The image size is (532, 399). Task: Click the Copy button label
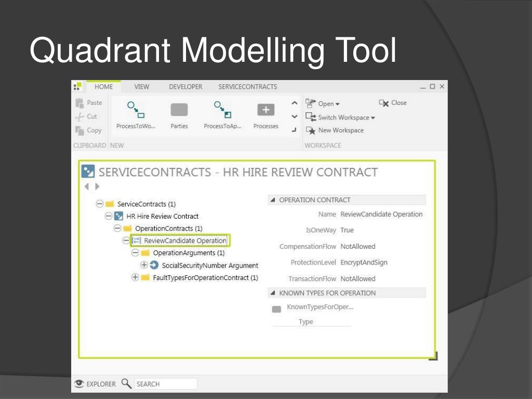point(94,130)
